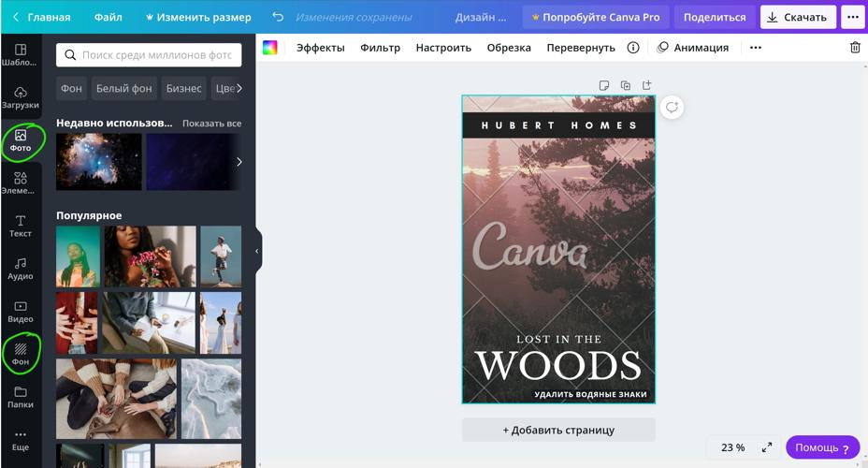The image size is (868, 468).
Task: Open the Шаблоны (templates) sidebar tab
Action: coord(20,54)
